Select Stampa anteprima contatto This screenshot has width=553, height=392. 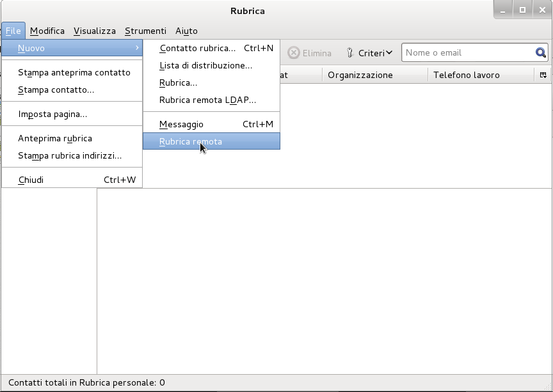[74, 72]
